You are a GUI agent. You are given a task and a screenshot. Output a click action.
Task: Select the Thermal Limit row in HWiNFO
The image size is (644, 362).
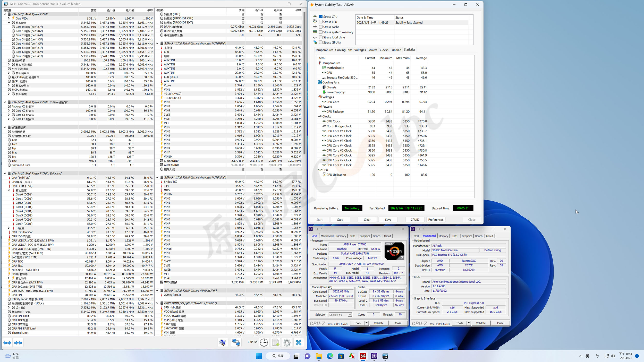click(x=78, y=333)
